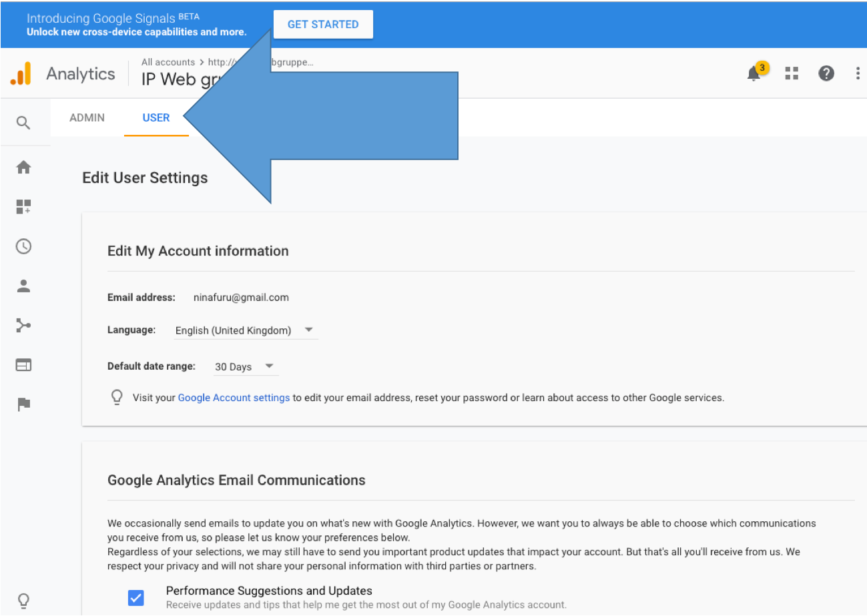
Task: Uncheck Performance Suggestions and Updates checkbox
Action: point(135,597)
